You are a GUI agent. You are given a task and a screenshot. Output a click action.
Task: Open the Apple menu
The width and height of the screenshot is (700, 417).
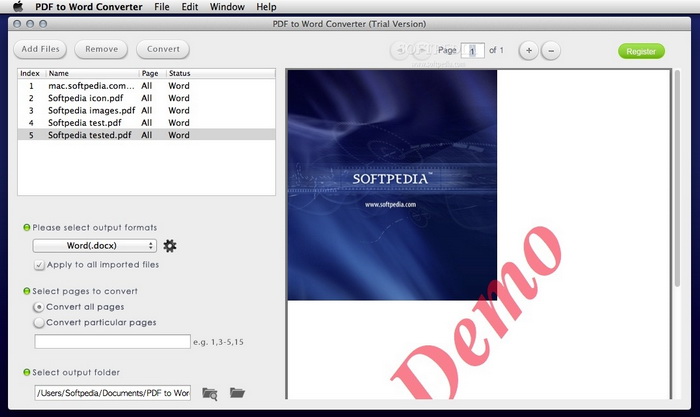(x=18, y=6)
